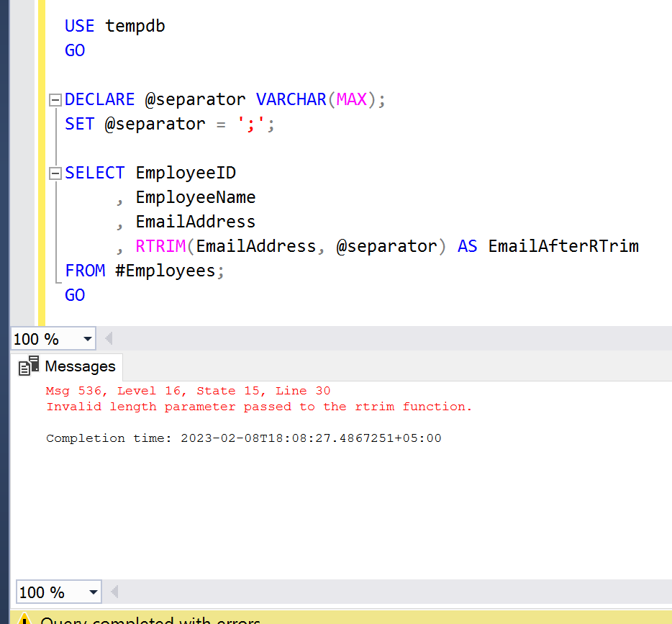Click the 'Query completed with errors' status text
This screenshot has height=624, width=672.
pyautogui.click(x=150, y=619)
